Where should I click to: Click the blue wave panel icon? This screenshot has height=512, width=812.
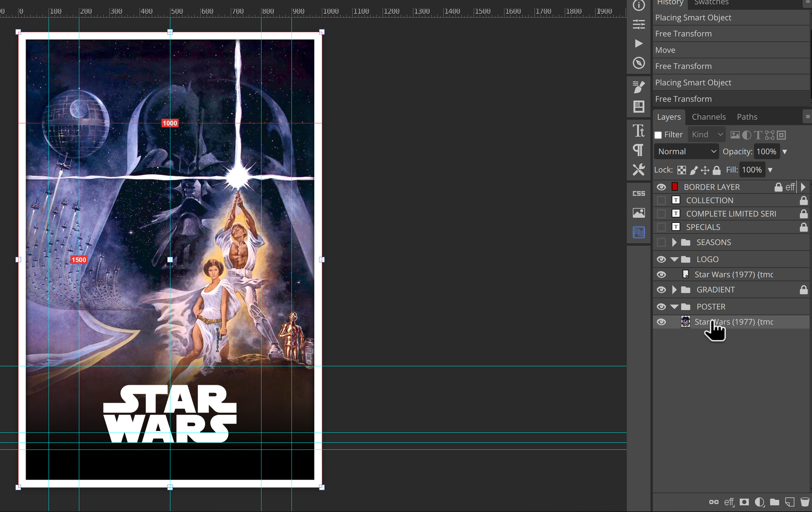[x=639, y=232]
